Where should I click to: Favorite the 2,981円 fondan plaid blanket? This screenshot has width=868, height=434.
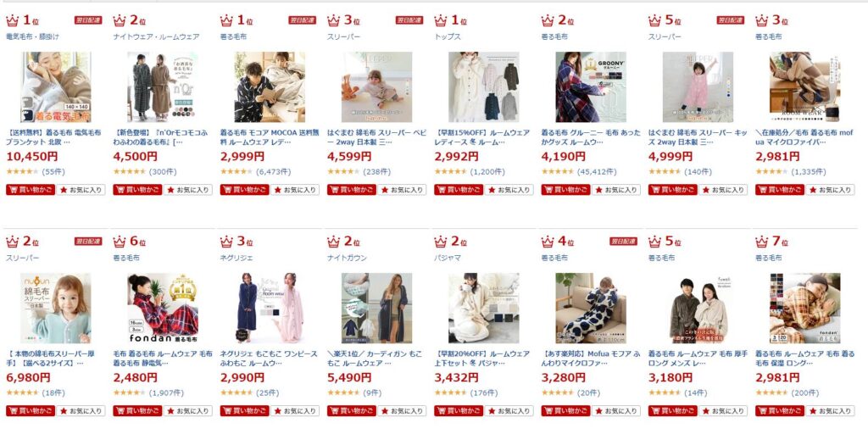(830, 411)
